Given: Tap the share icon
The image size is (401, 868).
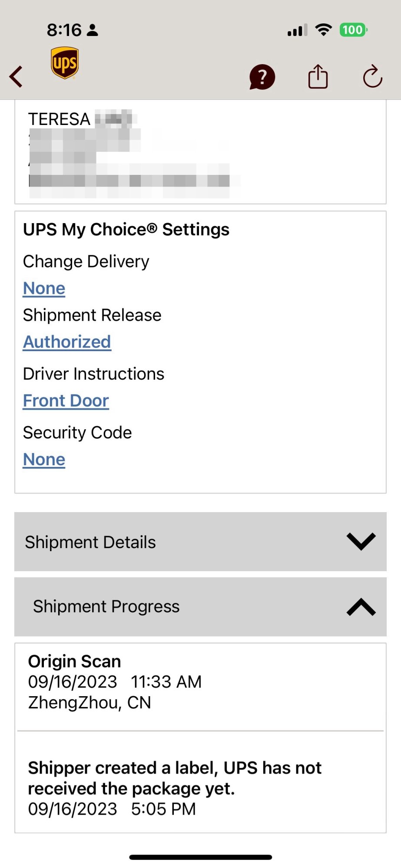Looking at the screenshot, I should tap(318, 77).
